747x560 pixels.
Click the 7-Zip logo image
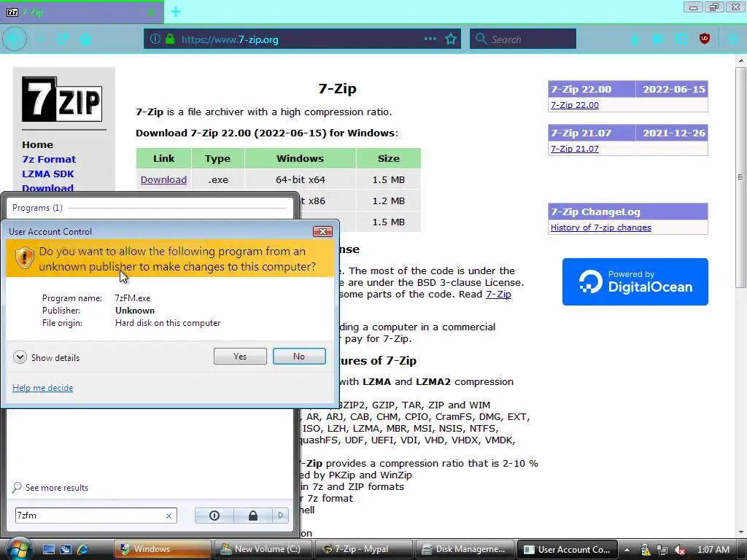click(62, 99)
